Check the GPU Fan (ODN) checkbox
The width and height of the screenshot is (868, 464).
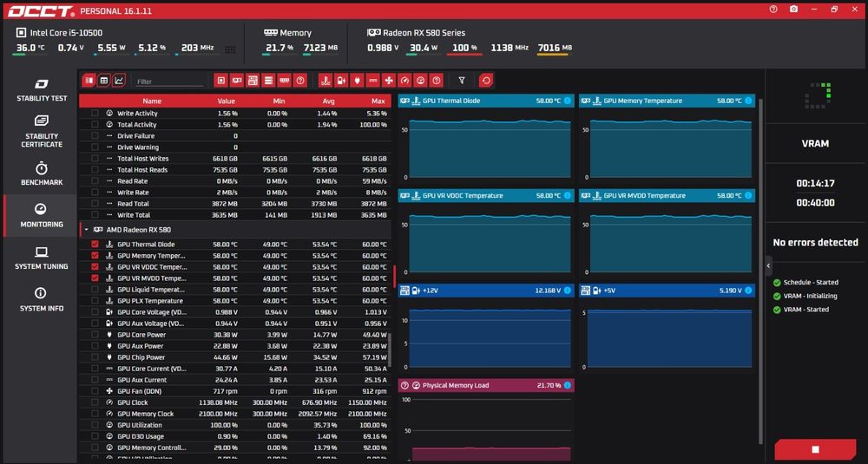pos(95,391)
